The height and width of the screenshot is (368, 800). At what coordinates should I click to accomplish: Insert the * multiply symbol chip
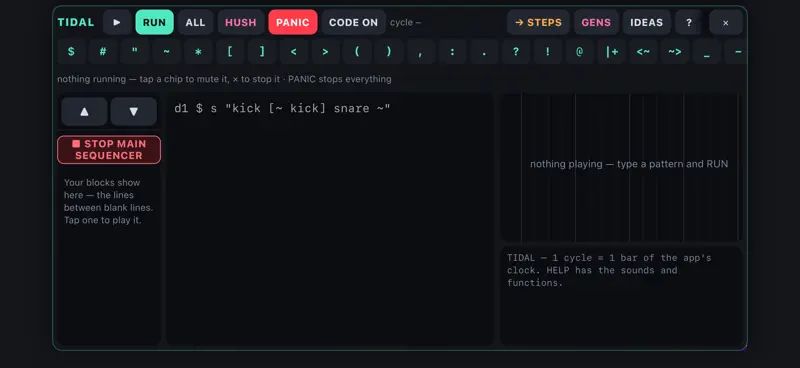pos(198,52)
